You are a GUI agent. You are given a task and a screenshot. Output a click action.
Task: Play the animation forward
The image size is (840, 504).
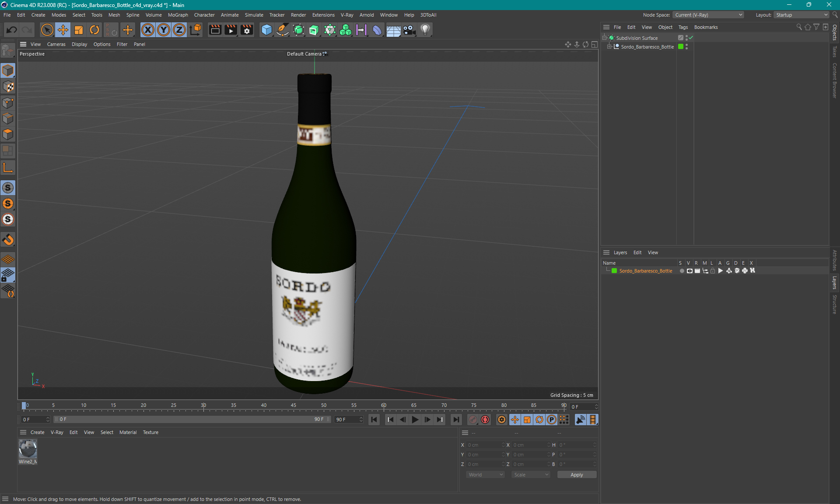[415, 420]
